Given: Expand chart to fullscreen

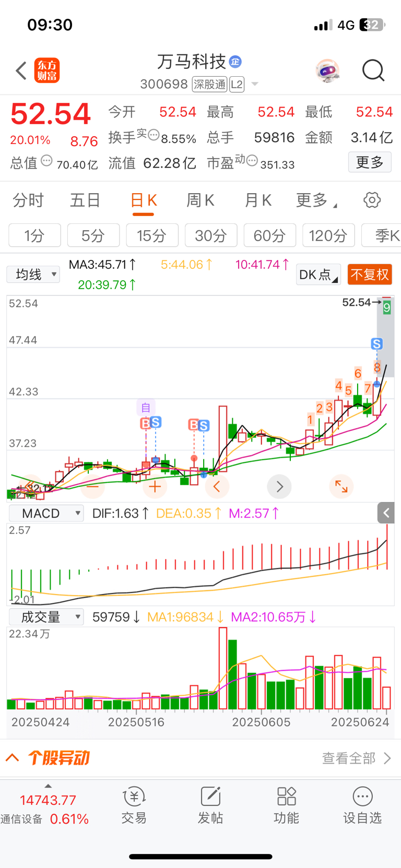Looking at the screenshot, I should (341, 486).
